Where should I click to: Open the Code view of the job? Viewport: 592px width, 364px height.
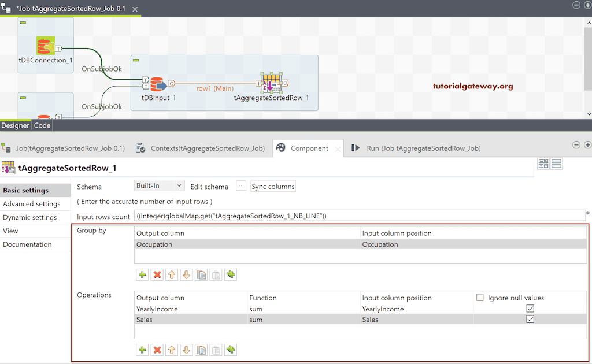click(x=42, y=125)
